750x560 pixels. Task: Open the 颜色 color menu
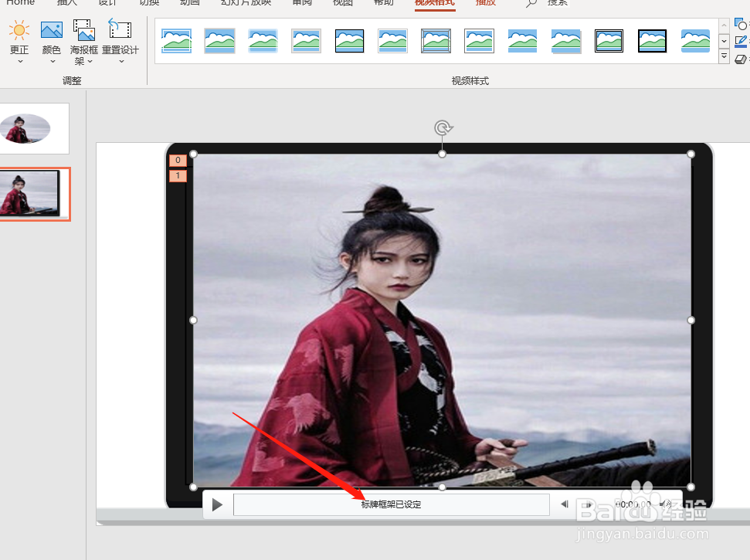point(52,41)
